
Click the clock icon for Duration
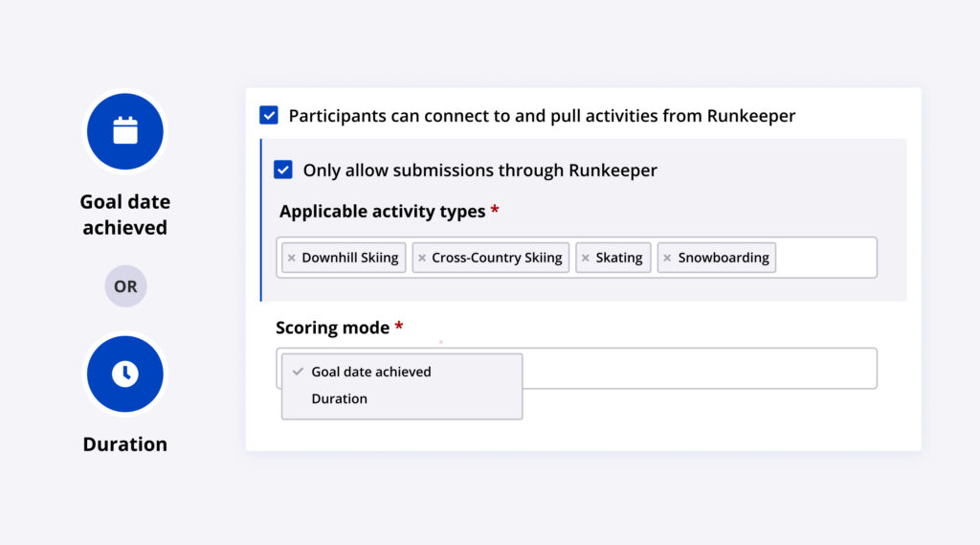(x=125, y=375)
